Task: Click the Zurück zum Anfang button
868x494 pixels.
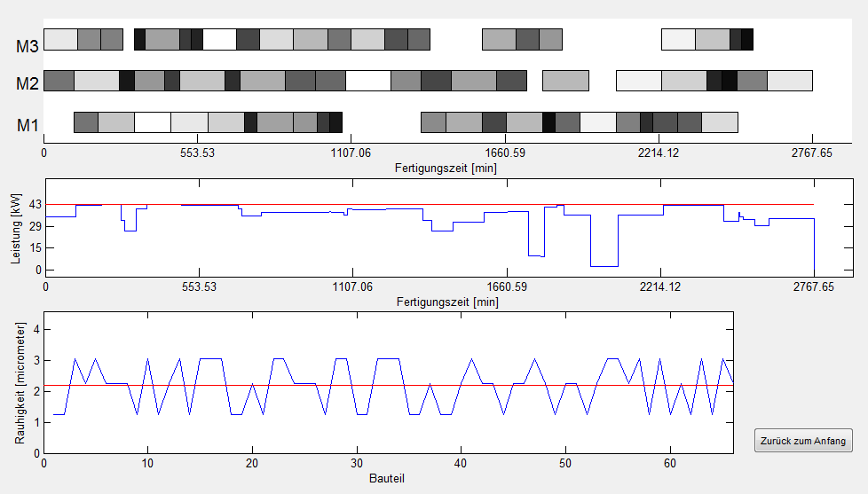Action: click(x=803, y=441)
